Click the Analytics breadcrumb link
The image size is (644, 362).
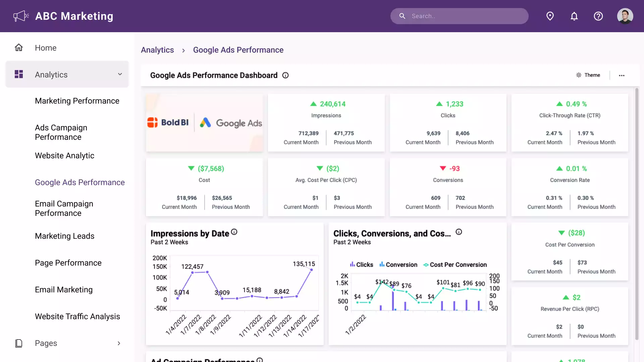[x=157, y=50]
